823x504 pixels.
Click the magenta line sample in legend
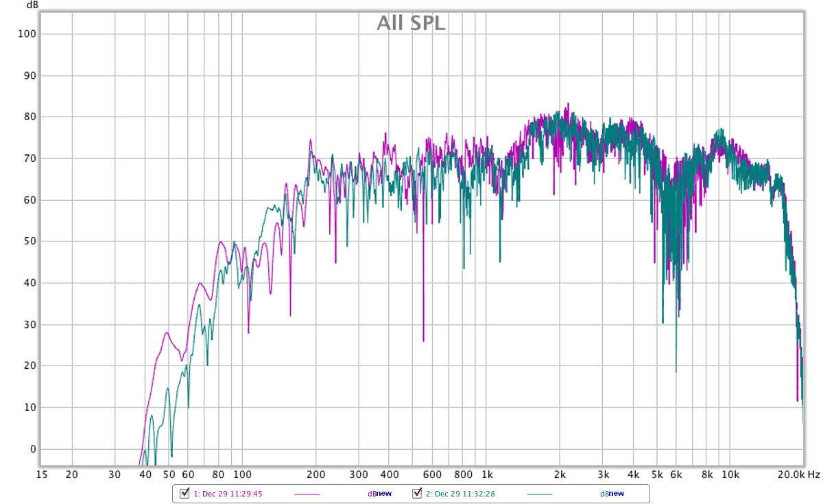[x=307, y=494]
